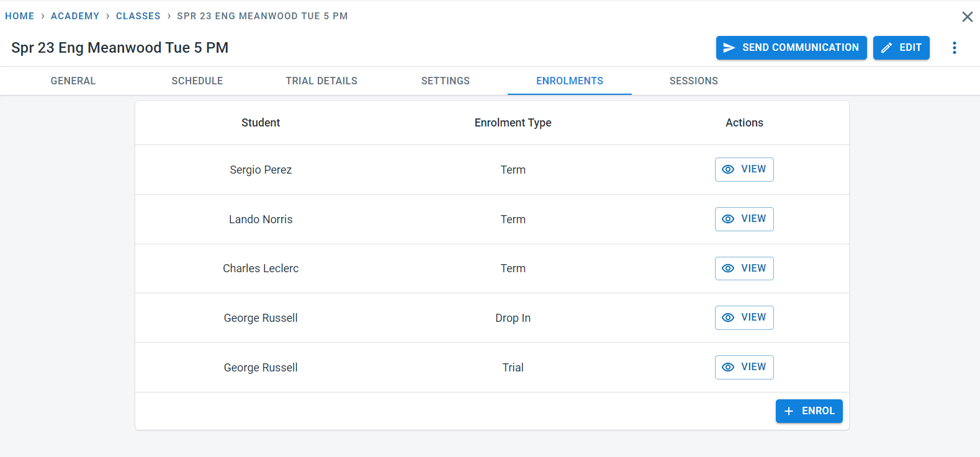Click the eye icon for Charles Leclerc
Screen dimensions: 980x457
pyautogui.click(x=728, y=268)
